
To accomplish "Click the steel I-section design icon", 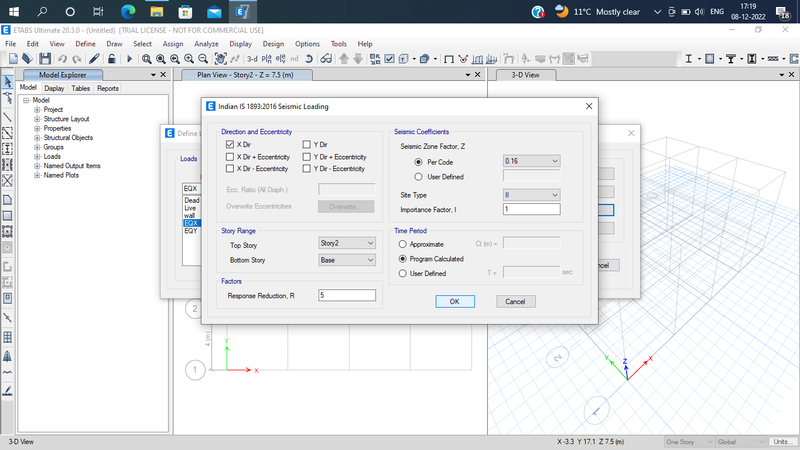I will (x=688, y=59).
